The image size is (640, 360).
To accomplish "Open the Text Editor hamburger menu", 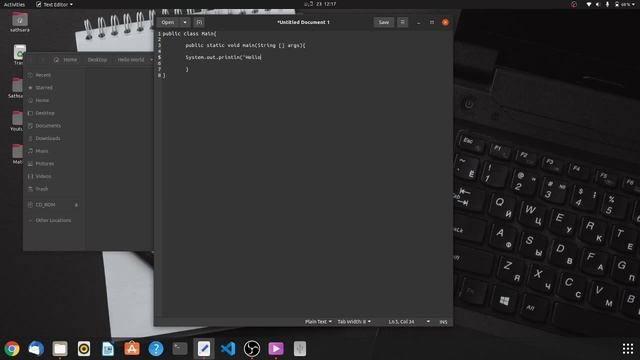I will pyautogui.click(x=402, y=22).
